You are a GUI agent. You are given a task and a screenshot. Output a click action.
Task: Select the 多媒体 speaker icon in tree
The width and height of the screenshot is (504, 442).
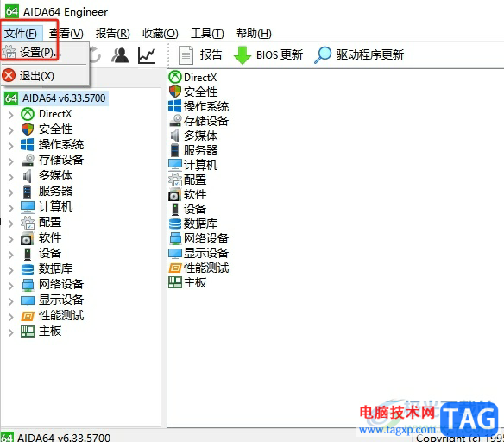28,176
